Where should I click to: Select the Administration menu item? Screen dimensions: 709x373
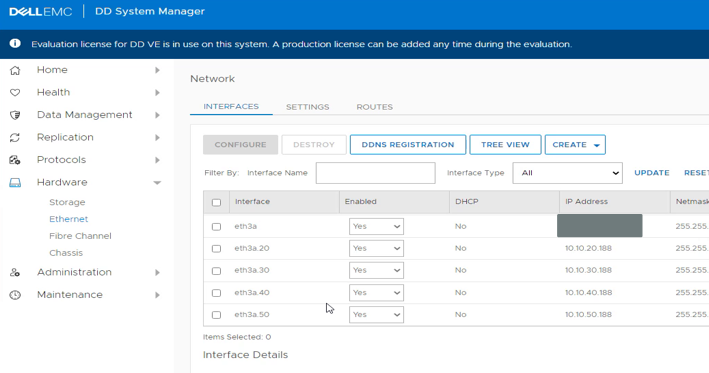coord(74,273)
